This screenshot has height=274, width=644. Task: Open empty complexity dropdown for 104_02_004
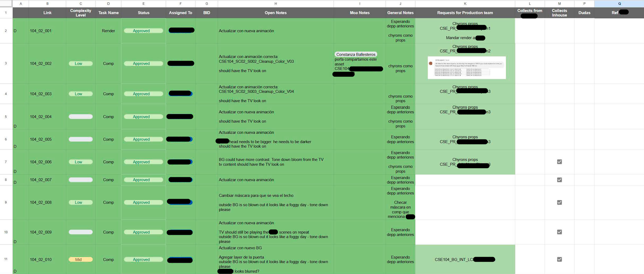[x=80, y=117]
